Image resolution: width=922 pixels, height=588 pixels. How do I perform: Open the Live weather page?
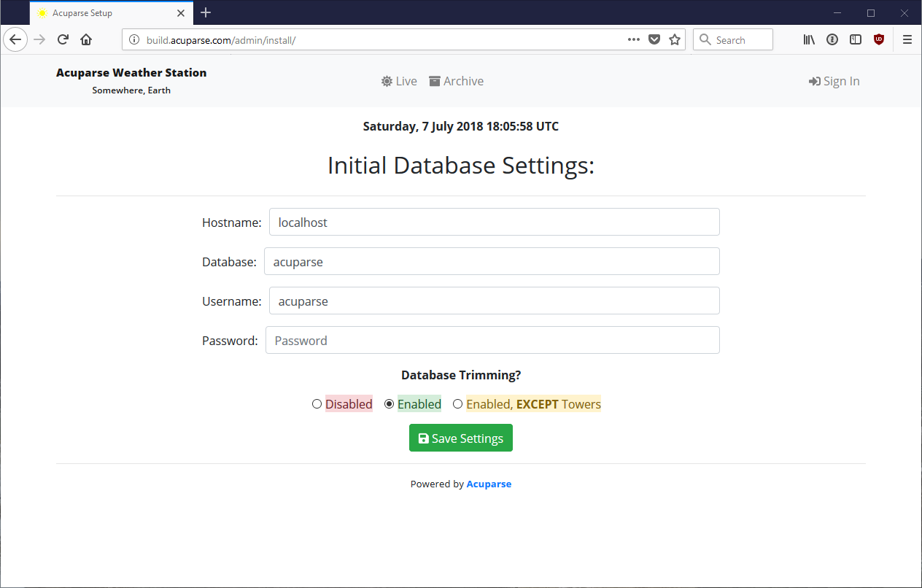coord(399,81)
